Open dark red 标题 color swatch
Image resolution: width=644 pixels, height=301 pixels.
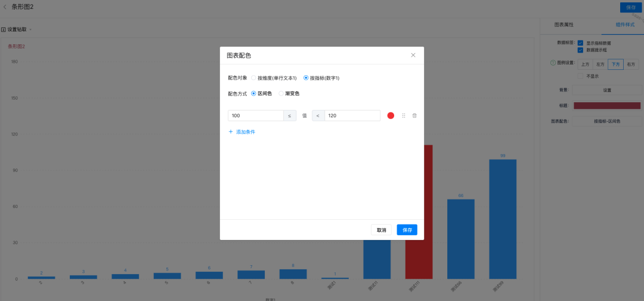tap(606, 106)
